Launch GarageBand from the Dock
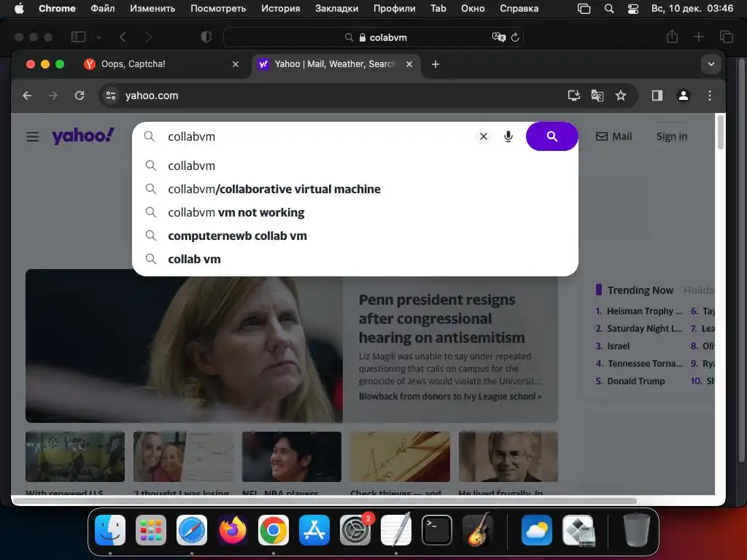 pyautogui.click(x=478, y=530)
